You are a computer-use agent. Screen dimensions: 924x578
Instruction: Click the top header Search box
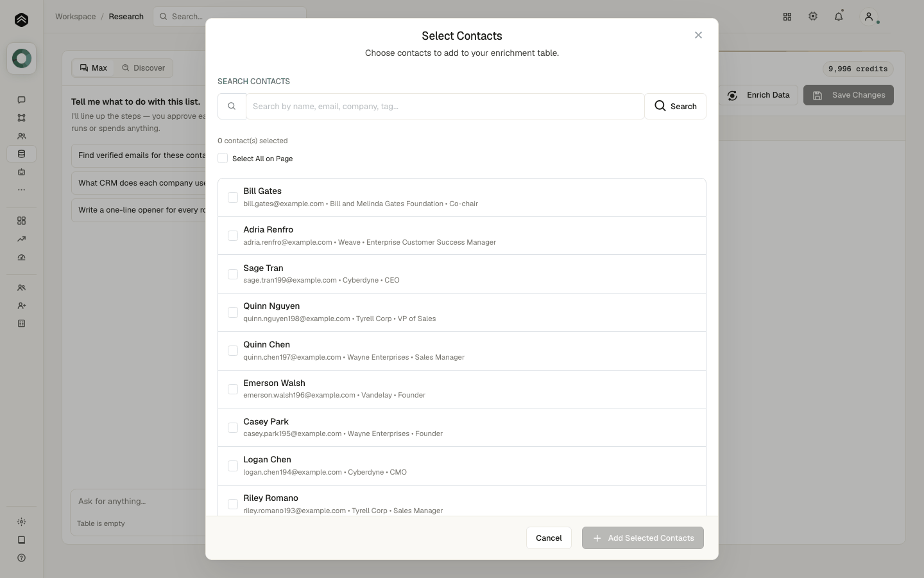[230, 17]
